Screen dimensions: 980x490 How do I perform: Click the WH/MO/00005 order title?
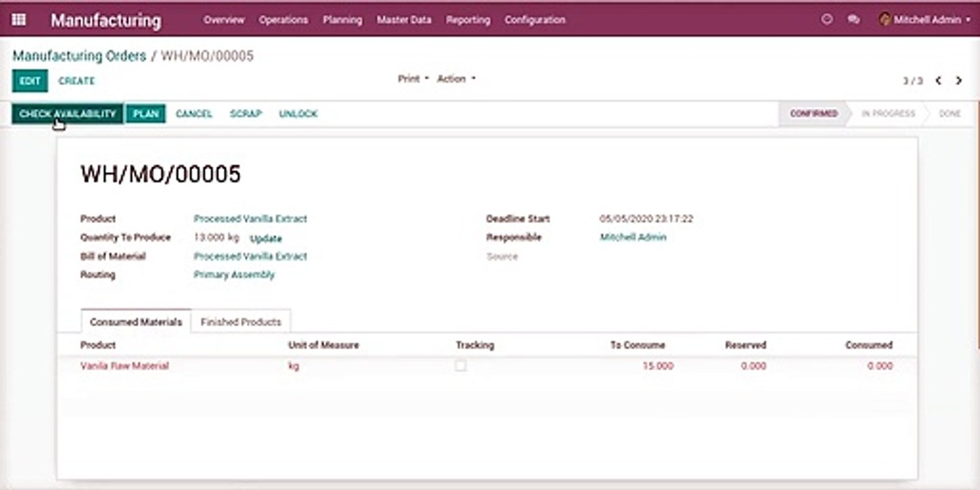[161, 174]
